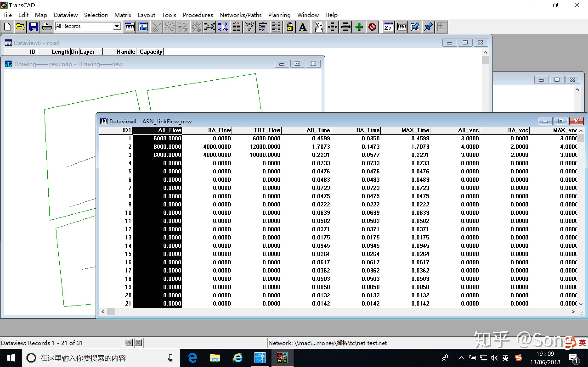Viewport: 588px width, 367px height.
Task: Open the Dataview menu
Action: [x=66, y=15]
